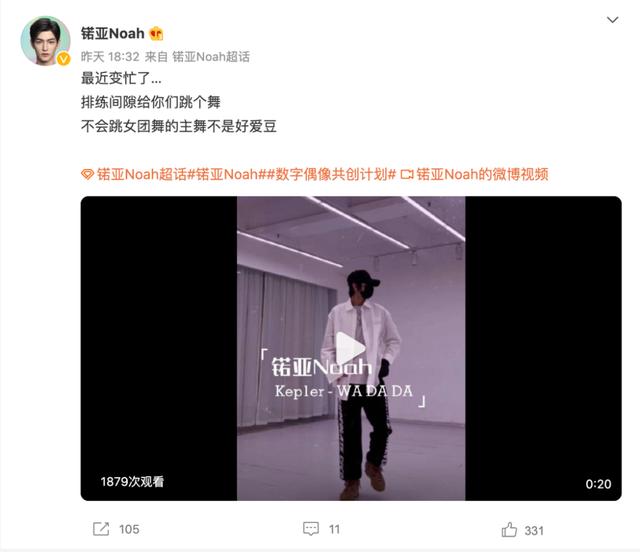The width and height of the screenshot is (640, 552).
Task: Open the #诺亚Noah# hashtag
Action: pyautogui.click(x=227, y=174)
